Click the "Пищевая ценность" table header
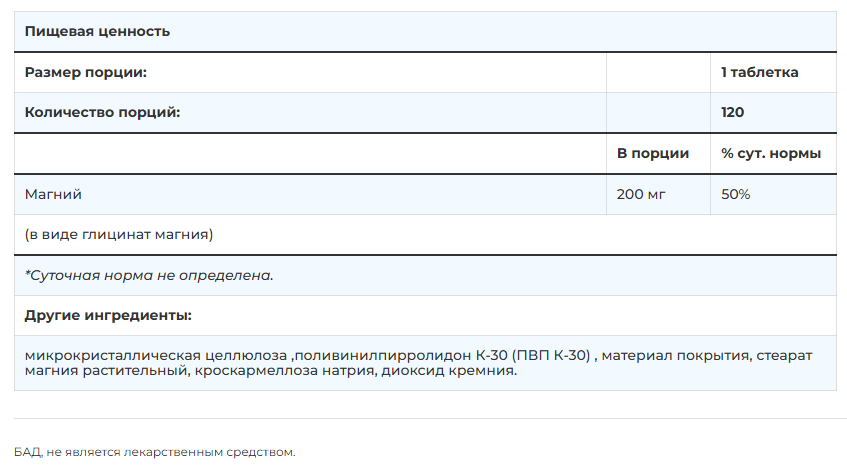The image size is (847, 466). [97, 31]
